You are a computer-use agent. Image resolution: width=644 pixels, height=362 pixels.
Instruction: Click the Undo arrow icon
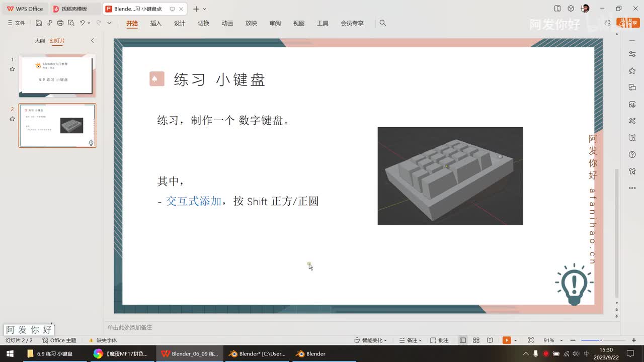pyautogui.click(x=82, y=23)
